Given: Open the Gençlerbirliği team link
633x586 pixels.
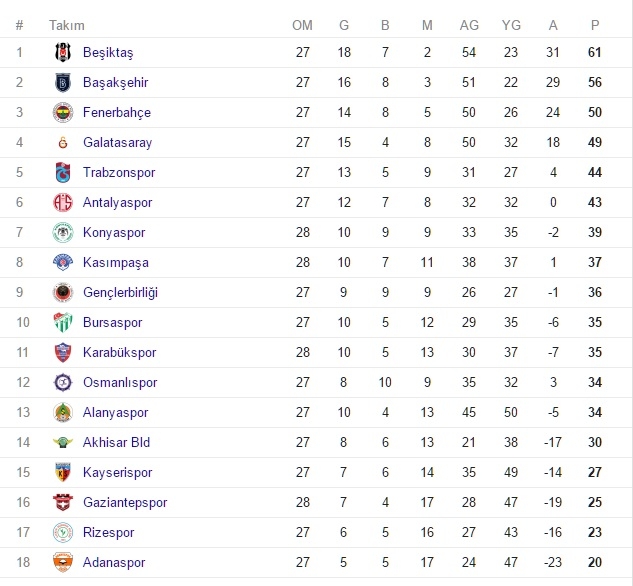Looking at the screenshot, I should tap(120, 293).
